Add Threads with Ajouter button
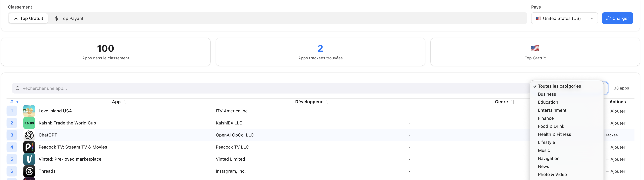This screenshot has width=644, height=180. point(616,171)
